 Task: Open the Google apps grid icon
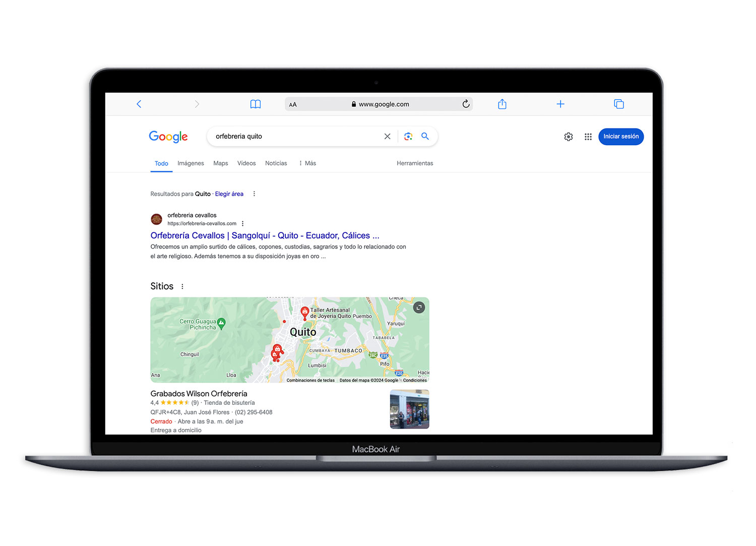588,137
